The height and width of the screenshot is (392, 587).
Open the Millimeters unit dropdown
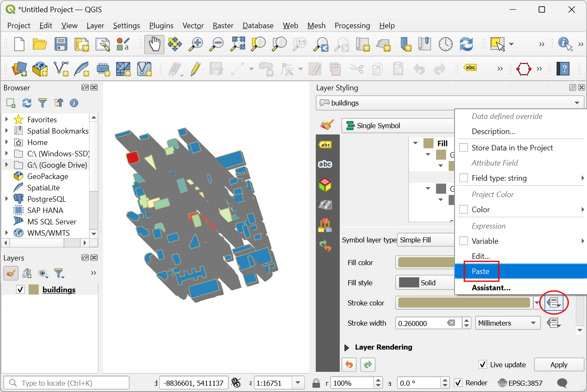click(x=508, y=323)
